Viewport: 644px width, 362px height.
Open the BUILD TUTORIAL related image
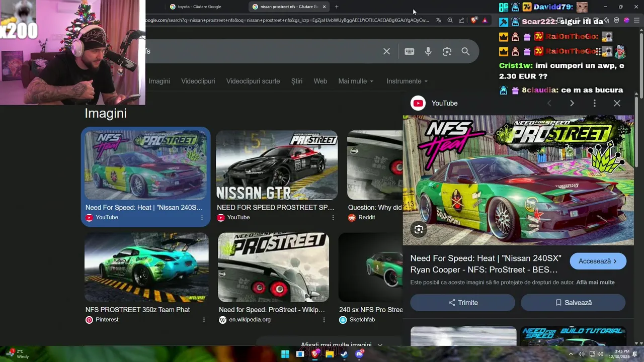573,336
